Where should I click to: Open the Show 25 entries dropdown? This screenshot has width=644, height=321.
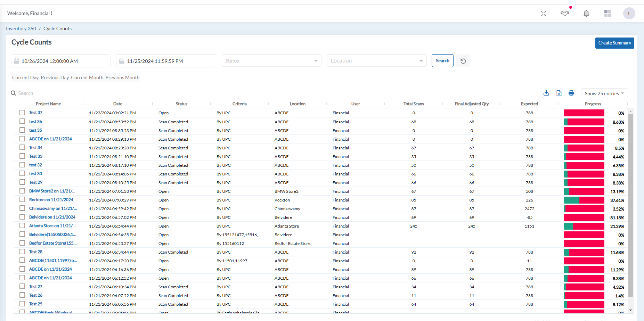(604, 93)
